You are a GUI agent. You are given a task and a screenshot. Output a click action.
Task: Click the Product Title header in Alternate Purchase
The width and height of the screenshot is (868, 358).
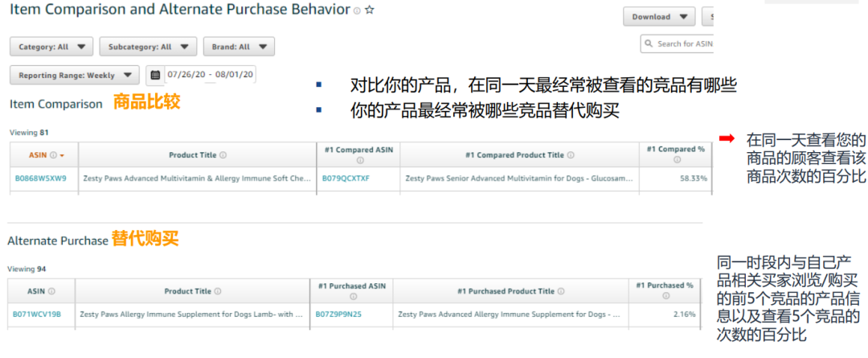pyautogui.click(x=187, y=291)
